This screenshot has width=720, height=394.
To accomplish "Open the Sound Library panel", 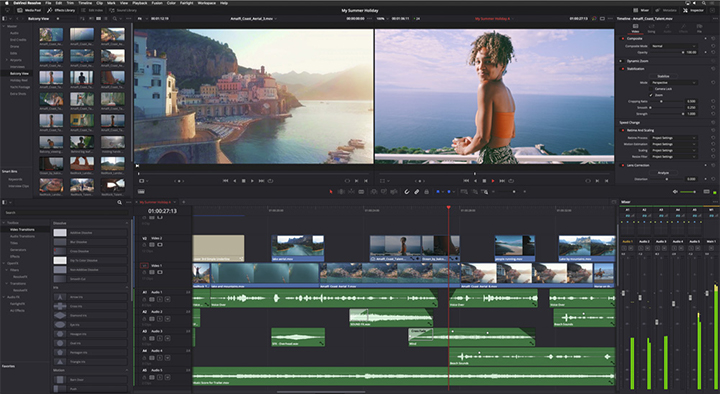I will pos(123,10).
